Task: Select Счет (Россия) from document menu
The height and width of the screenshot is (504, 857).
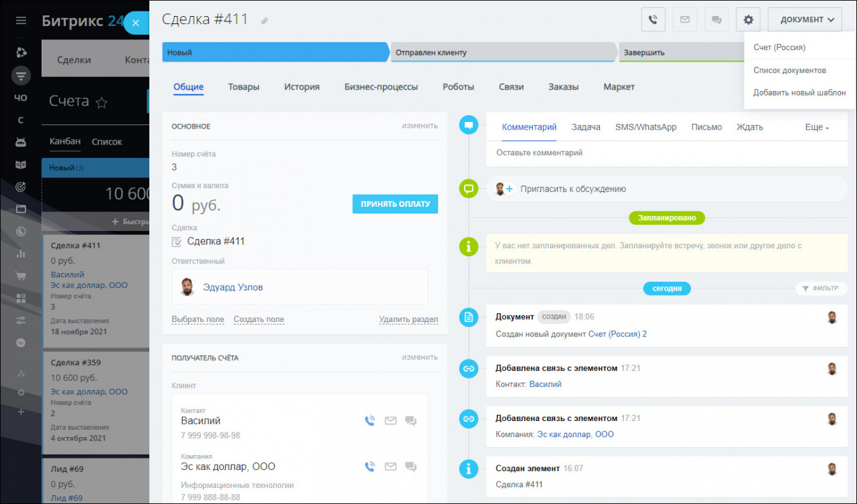Action: tap(779, 48)
